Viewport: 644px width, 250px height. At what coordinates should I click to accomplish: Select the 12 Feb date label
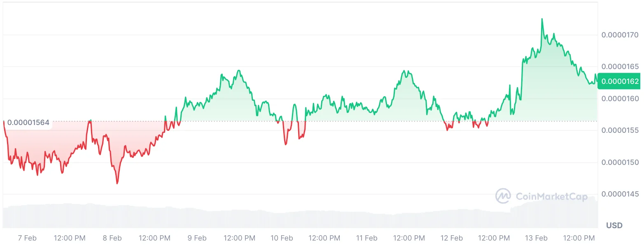coord(451,238)
